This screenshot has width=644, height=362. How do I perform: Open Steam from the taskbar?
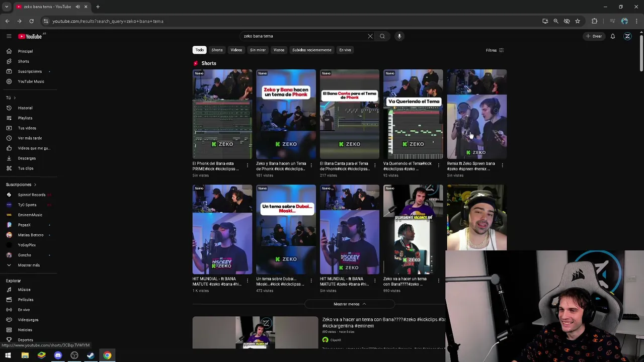[x=91, y=355]
